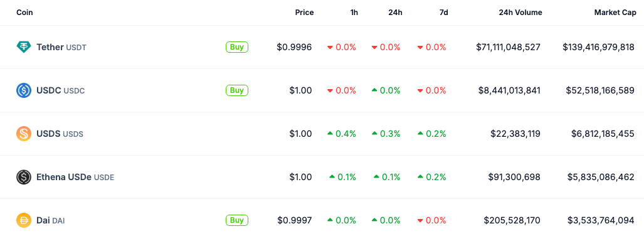Click the Buy button for Dai

(237, 220)
